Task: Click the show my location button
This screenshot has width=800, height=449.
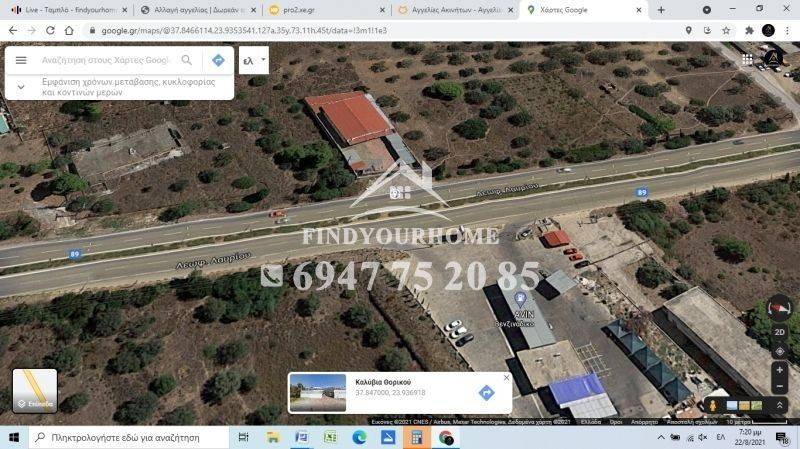Action: point(779,351)
